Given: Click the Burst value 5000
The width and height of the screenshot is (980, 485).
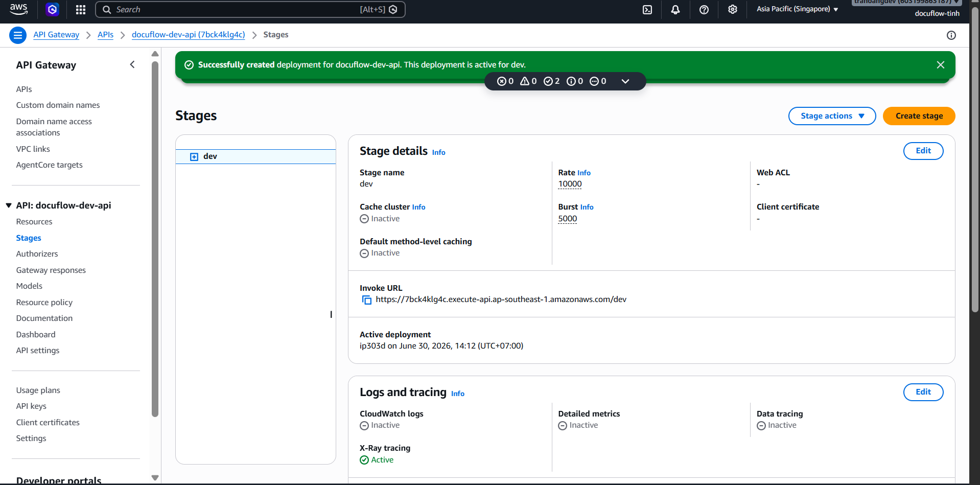Looking at the screenshot, I should (x=567, y=219).
